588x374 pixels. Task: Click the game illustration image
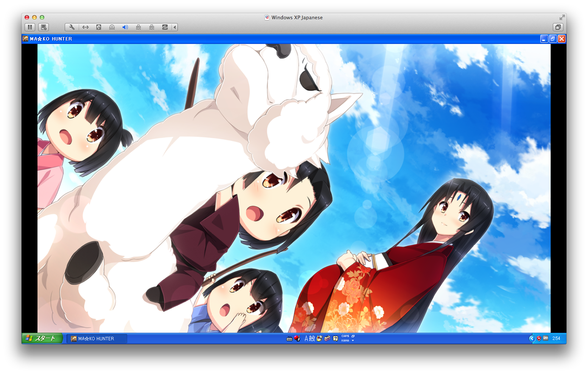point(294,188)
